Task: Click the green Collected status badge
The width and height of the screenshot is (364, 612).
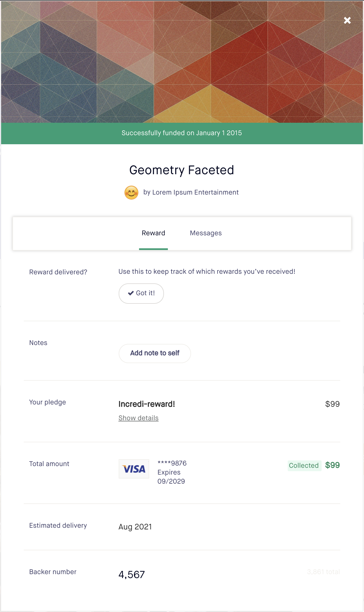Action: (304, 466)
